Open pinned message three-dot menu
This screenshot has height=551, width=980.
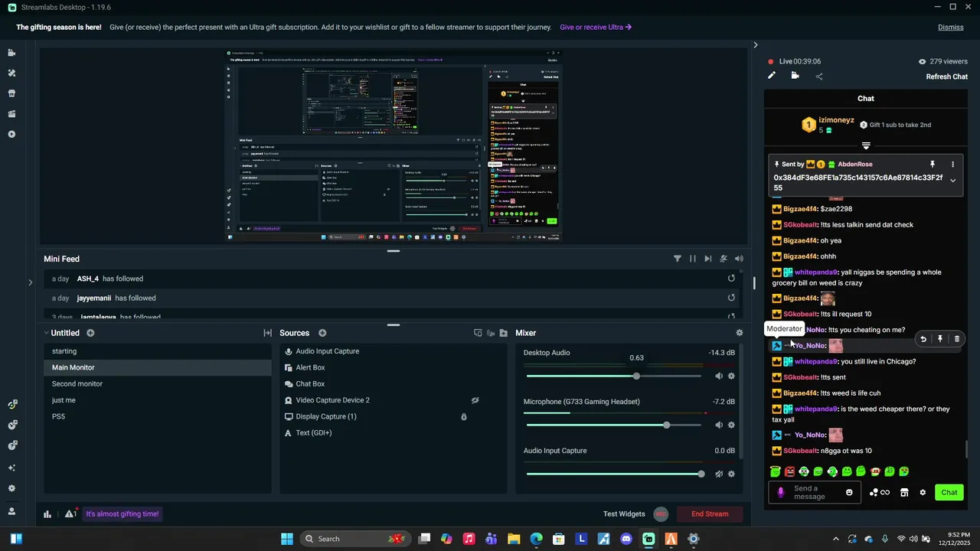coord(952,165)
